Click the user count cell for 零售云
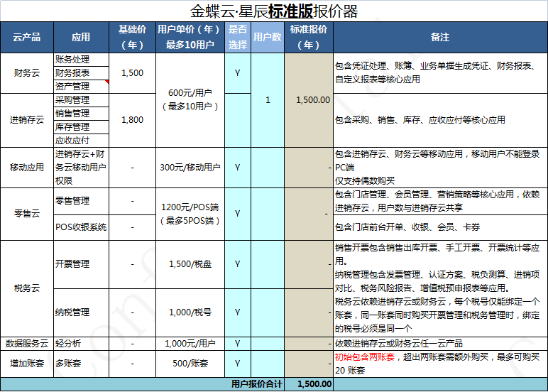This screenshot has height=392, width=548. [268, 214]
